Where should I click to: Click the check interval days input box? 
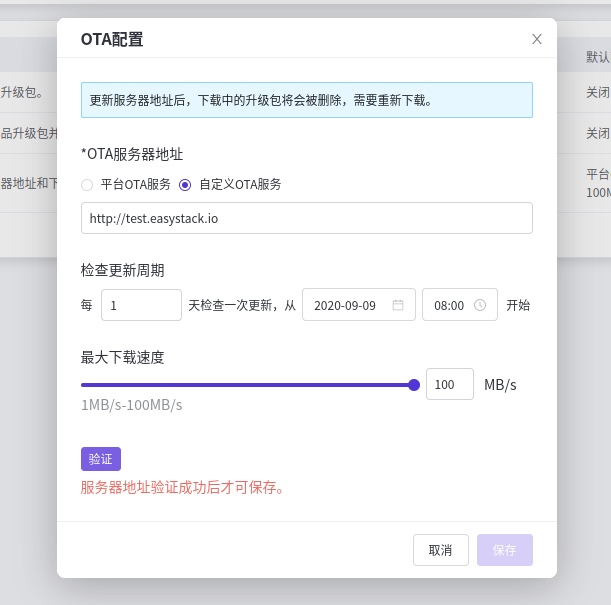click(x=141, y=305)
